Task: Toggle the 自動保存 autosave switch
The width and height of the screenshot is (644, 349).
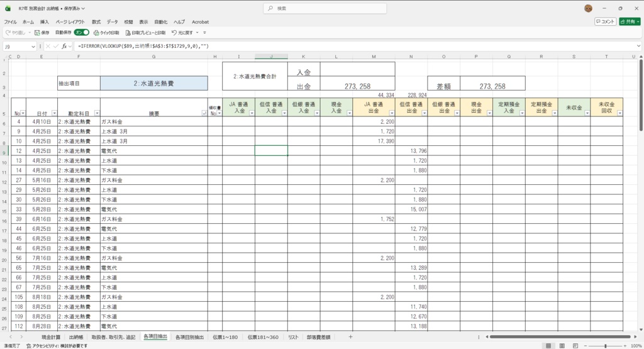Action: click(x=81, y=33)
